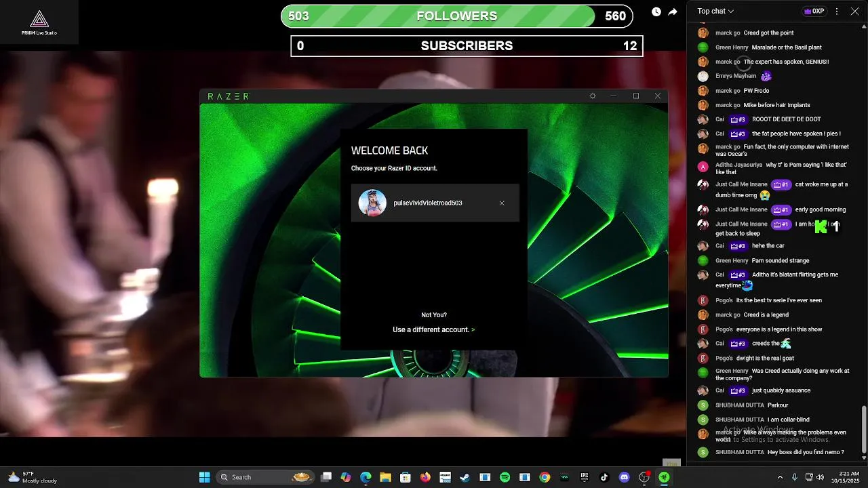868x488 pixels.
Task: Open Steam from taskbar
Action: click(465, 477)
